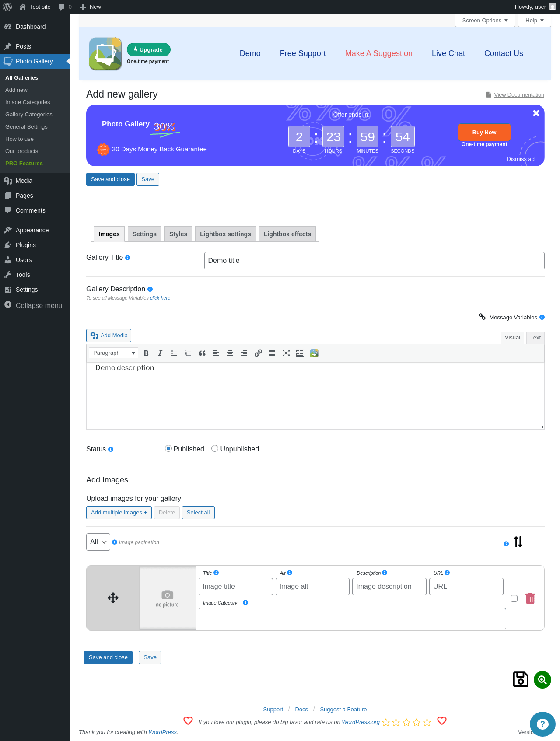This screenshot has height=741, width=560.
Task: Toggle bold formatting in description editor
Action: (x=146, y=353)
